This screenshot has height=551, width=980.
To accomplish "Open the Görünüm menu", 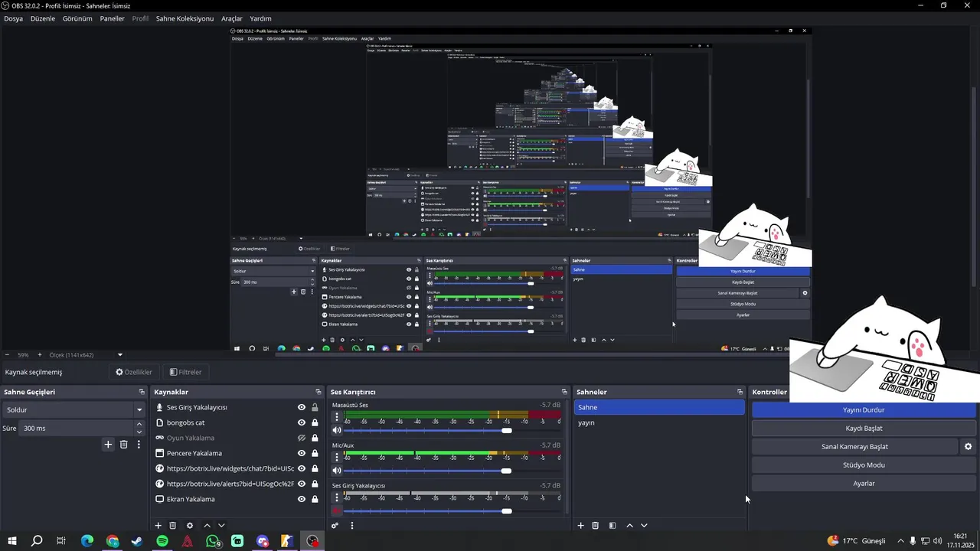I will pos(77,18).
